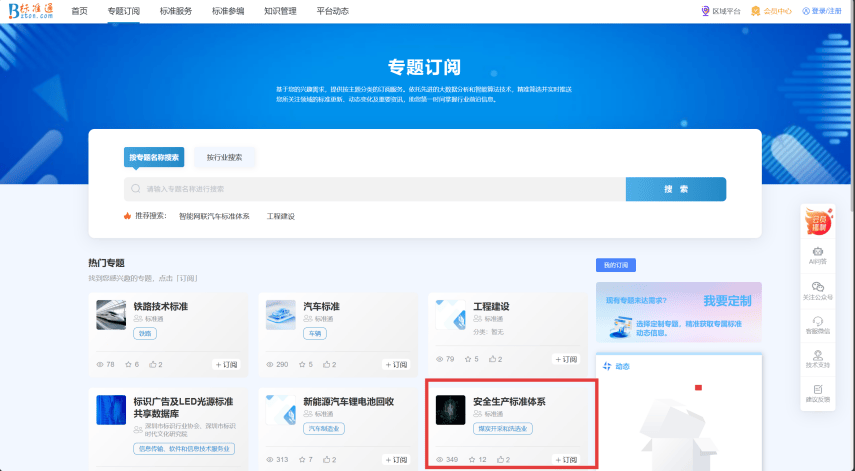Click the star icon on 铁路技术标准 card

[x=127, y=364]
